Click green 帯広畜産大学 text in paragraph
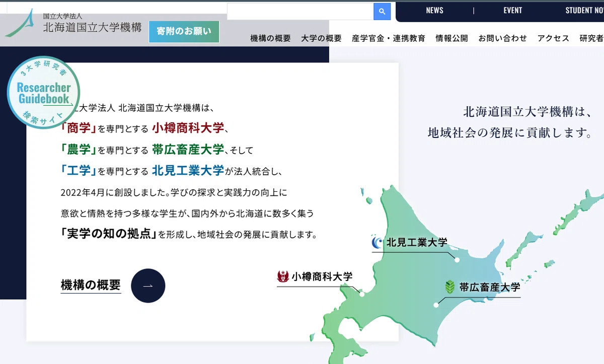The image size is (604, 364). coord(188,149)
